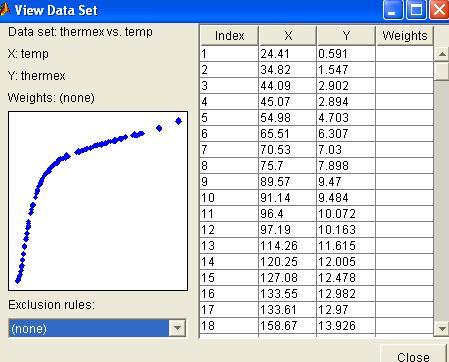This screenshot has height=362, width=449.
Task: Select Y cell 12.478
Action: coord(346,278)
